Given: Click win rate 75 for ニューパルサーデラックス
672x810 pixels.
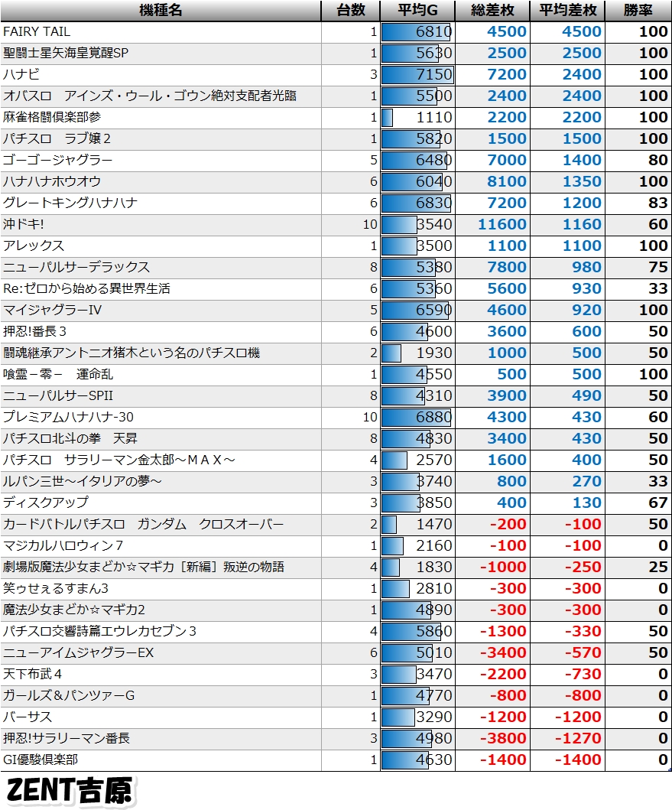Looking at the screenshot, I should tap(658, 268).
